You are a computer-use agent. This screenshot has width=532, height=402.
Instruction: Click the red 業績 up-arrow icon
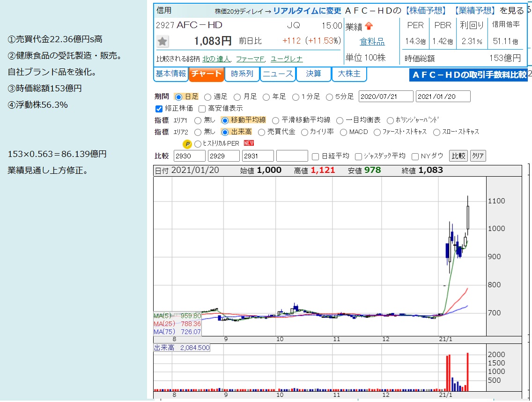click(369, 26)
